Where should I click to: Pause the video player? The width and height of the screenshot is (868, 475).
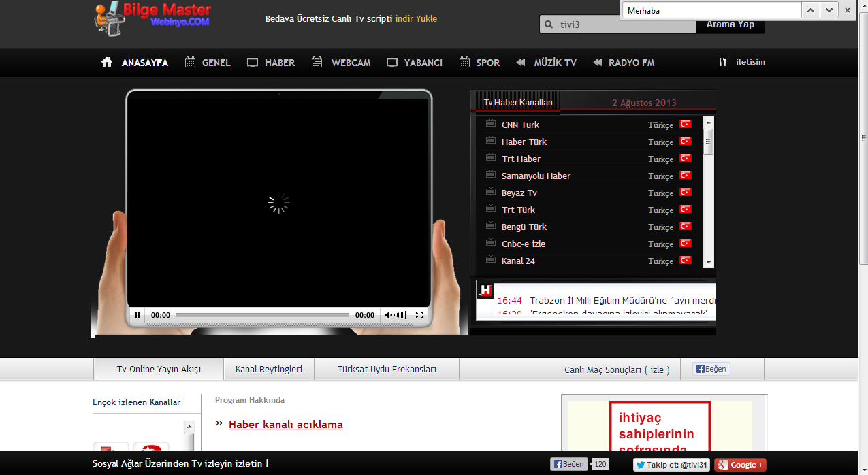(x=137, y=315)
